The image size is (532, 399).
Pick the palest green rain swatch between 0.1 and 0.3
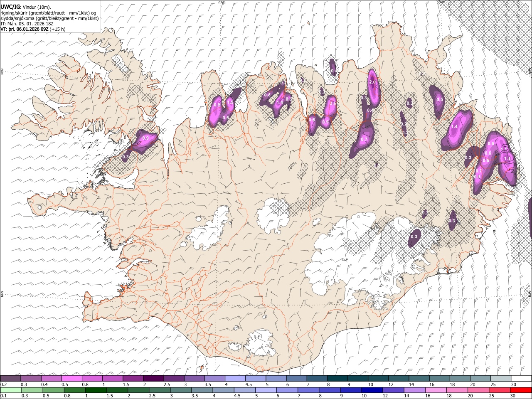10,390
